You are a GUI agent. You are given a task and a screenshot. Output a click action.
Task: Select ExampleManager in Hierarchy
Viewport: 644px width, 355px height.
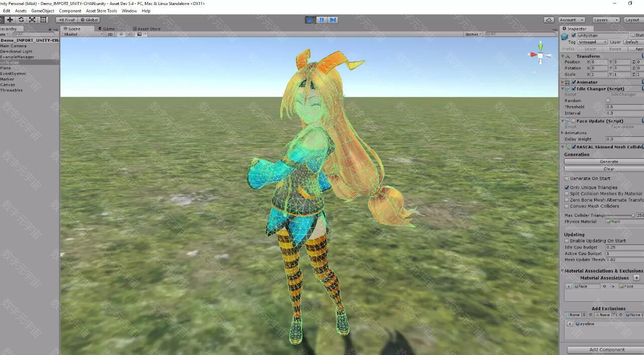point(17,57)
